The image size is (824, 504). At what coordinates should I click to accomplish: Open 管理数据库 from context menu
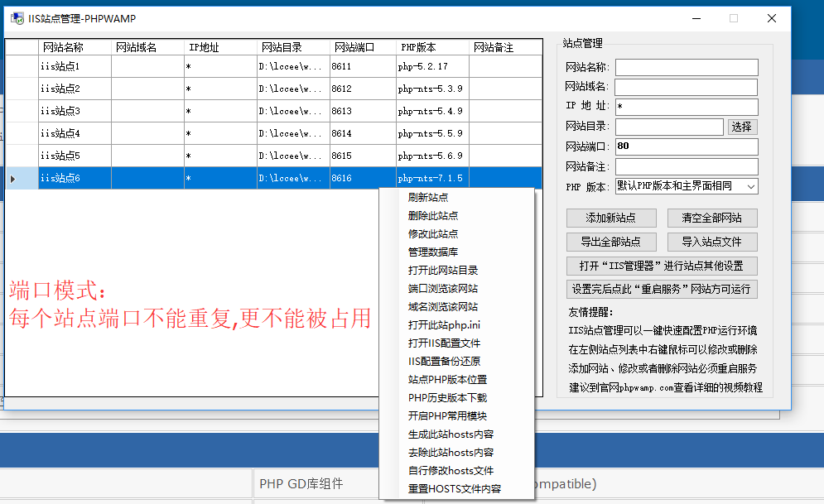pyautogui.click(x=433, y=252)
